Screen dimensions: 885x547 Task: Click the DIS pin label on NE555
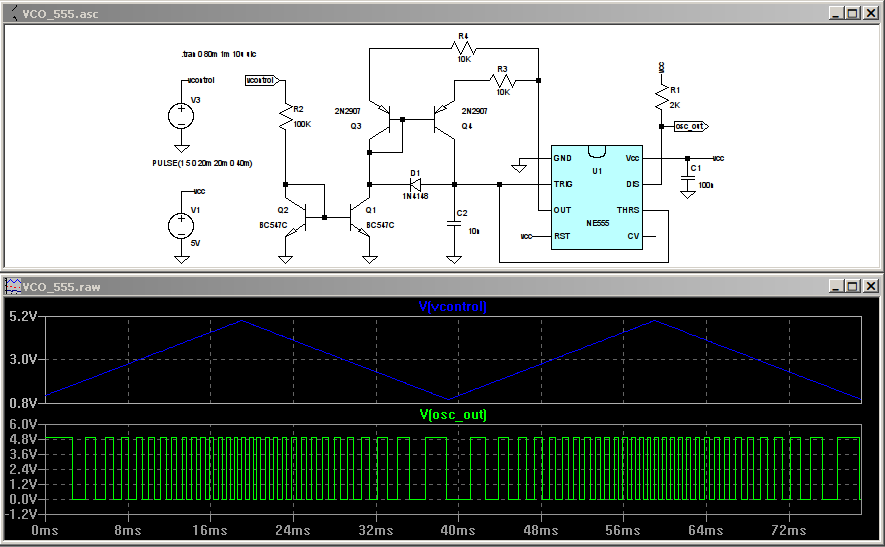pos(633,184)
